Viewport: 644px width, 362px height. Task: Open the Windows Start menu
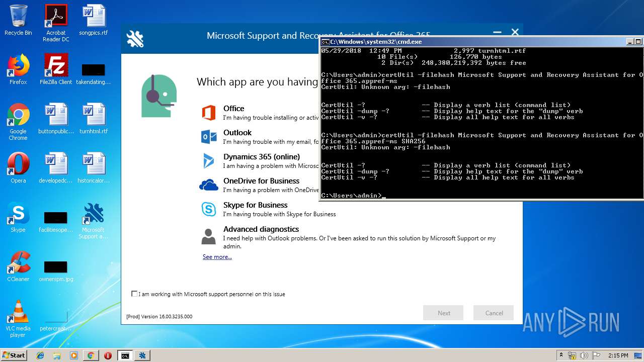click(14, 355)
